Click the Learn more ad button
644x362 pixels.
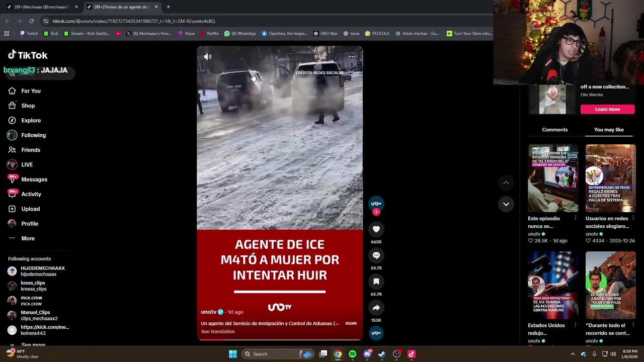(607, 109)
